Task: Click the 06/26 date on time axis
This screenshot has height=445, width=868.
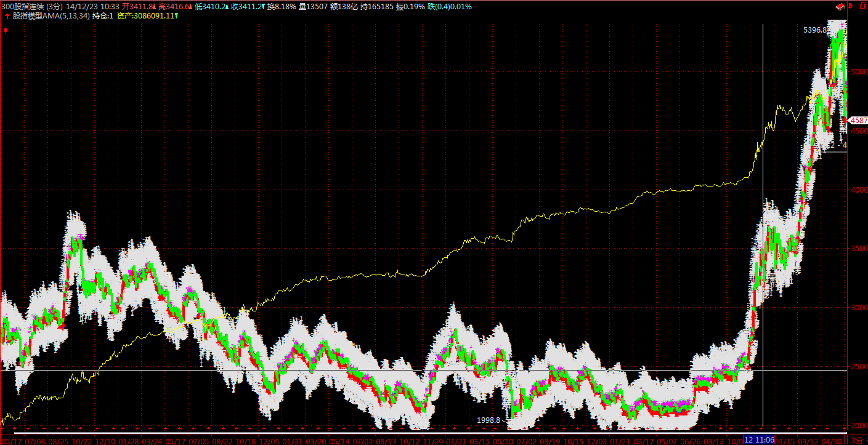Action: (690, 441)
